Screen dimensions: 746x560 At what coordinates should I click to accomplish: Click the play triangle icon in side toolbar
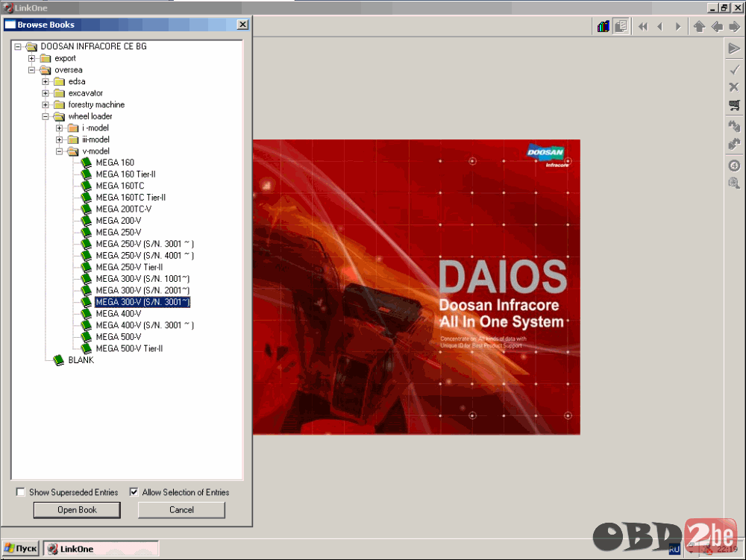(734, 48)
